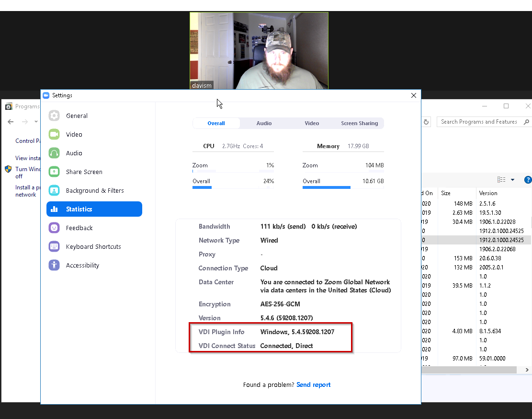Click view options icon in Programs window
The width and height of the screenshot is (532, 419).
click(501, 180)
